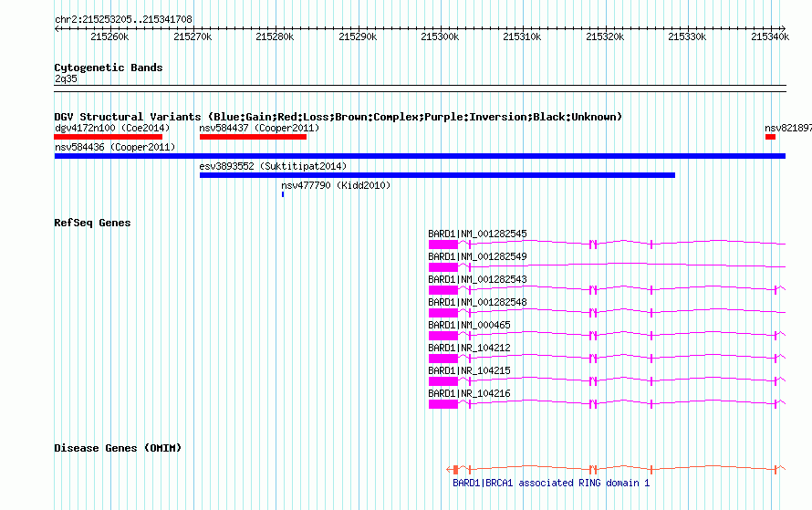Open the nsv584436 (Cooper2011) label
Image resolution: width=812 pixels, height=510 pixels.
[x=115, y=147]
